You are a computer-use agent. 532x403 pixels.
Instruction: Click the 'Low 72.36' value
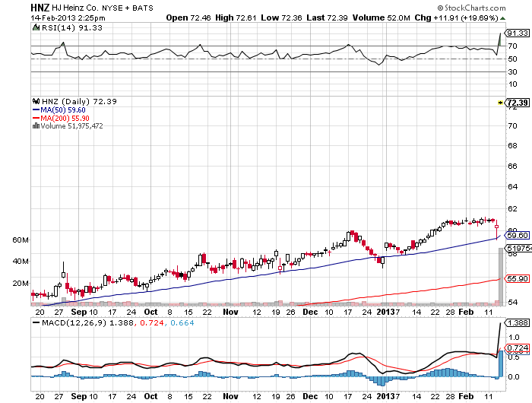[x=281, y=17]
